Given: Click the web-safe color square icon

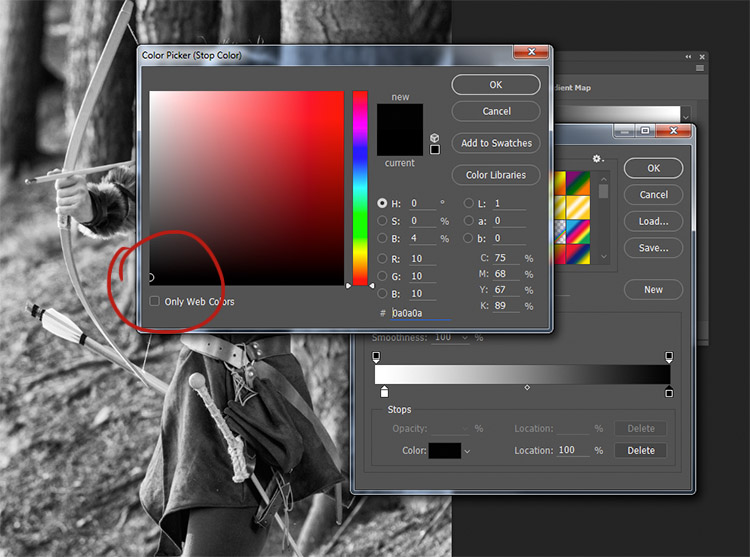Looking at the screenshot, I should click(435, 150).
